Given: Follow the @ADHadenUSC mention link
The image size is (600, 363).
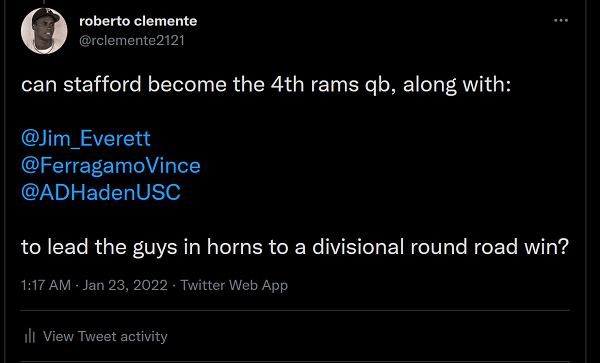Looking at the screenshot, I should coord(101,192).
